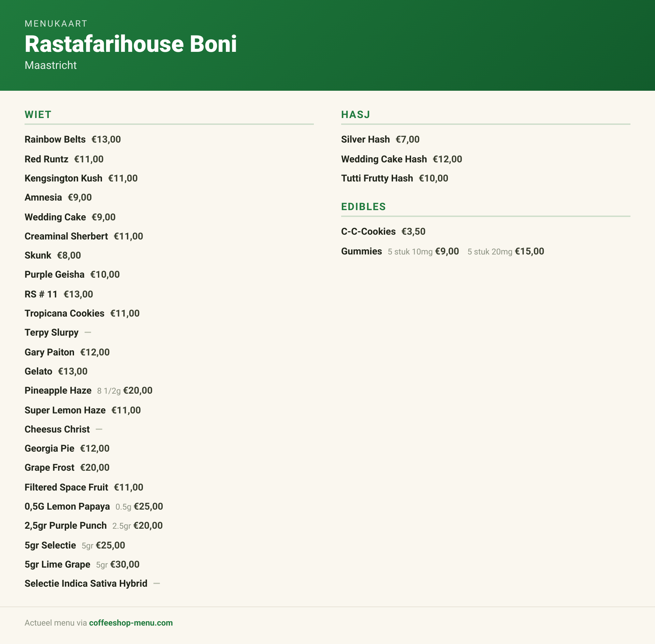
Task: Click the MENUKAART label
Action: (56, 24)
